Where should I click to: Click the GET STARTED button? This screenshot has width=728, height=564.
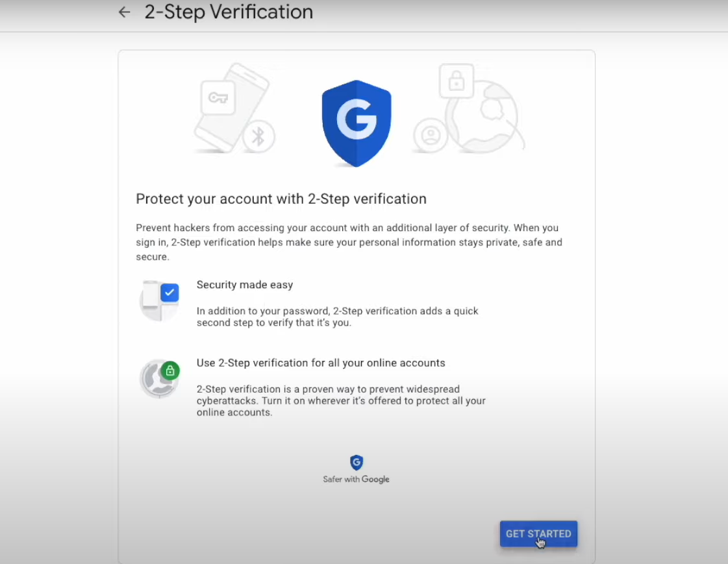click(538, 534)
